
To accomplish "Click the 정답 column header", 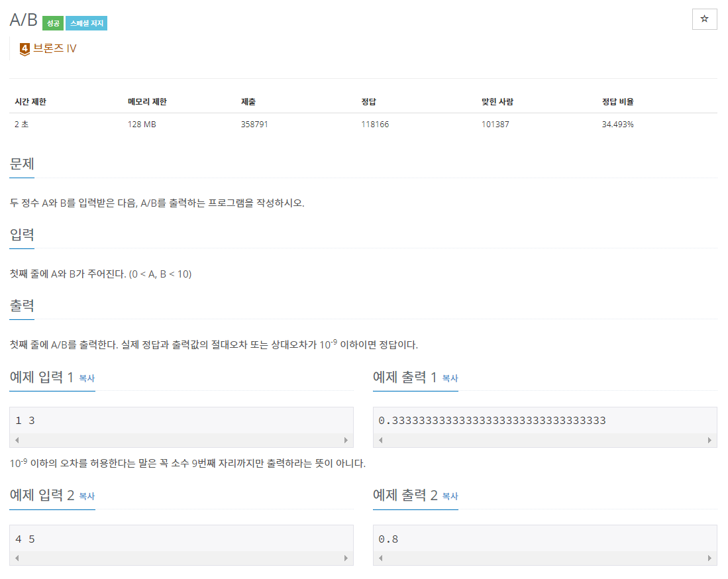I will click(x=369, y=101).
